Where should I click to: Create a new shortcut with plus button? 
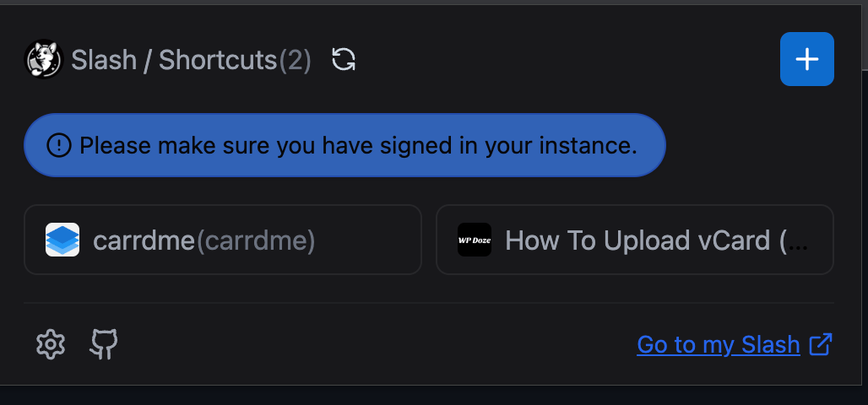806,59
